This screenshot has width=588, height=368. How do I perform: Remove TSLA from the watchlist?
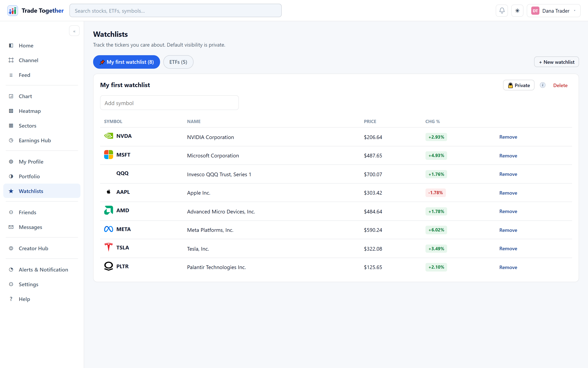click(x=508, y=248)
